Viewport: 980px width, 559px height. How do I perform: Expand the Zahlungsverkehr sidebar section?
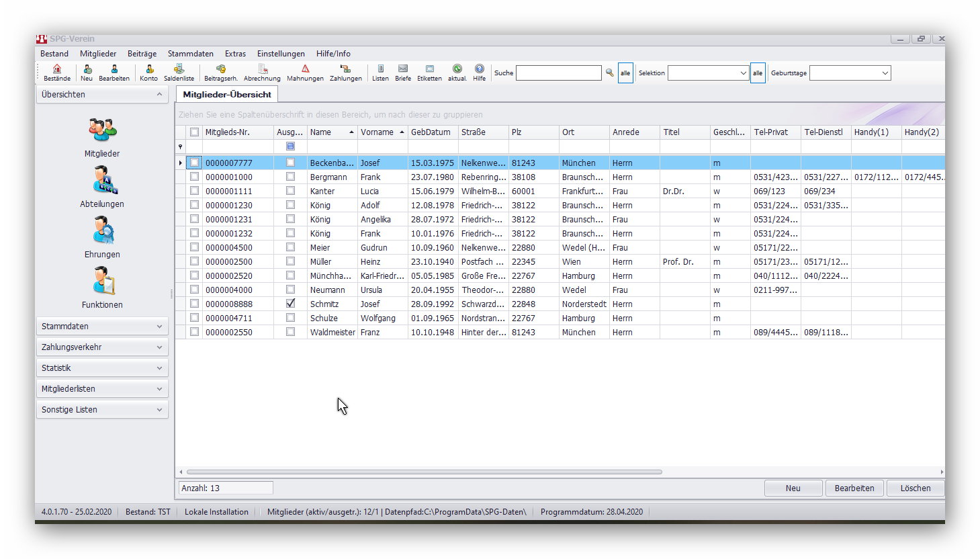(102, 347)
